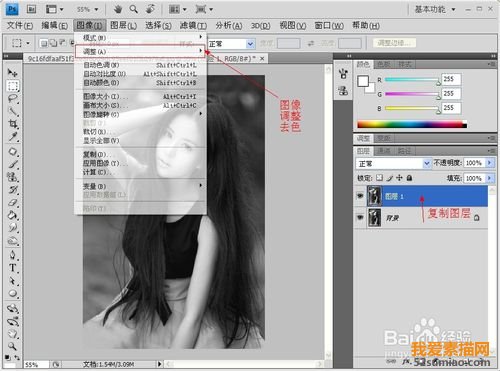Viewport: 500px width, 371px height.
Task: Toggle lock image pixels brush icon
Action: [389, 178]
